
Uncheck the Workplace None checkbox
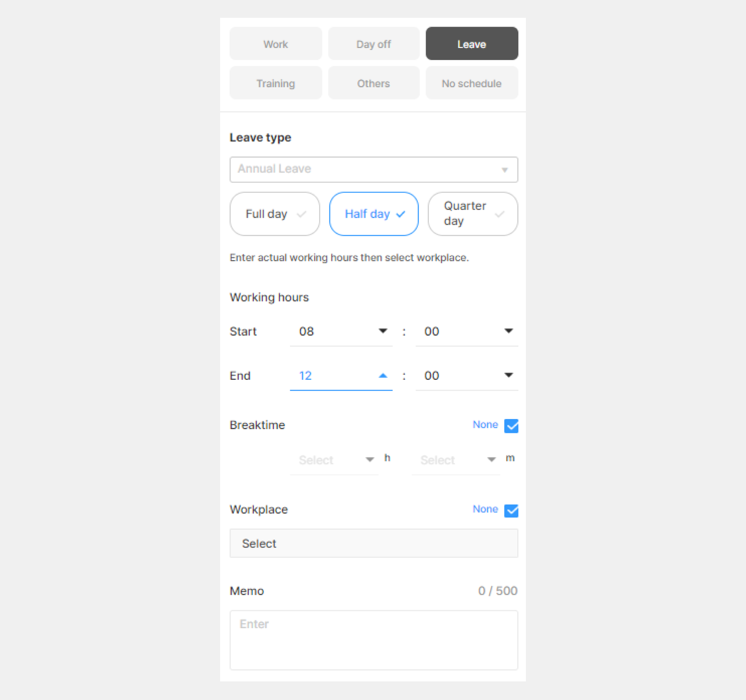coord(511,510)
